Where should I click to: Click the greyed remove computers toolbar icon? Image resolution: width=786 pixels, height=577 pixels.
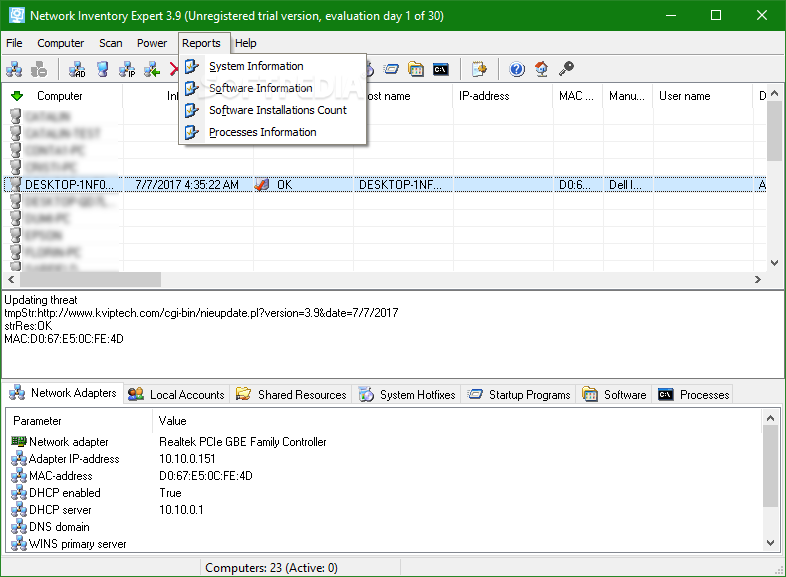(x=39, y=69)
